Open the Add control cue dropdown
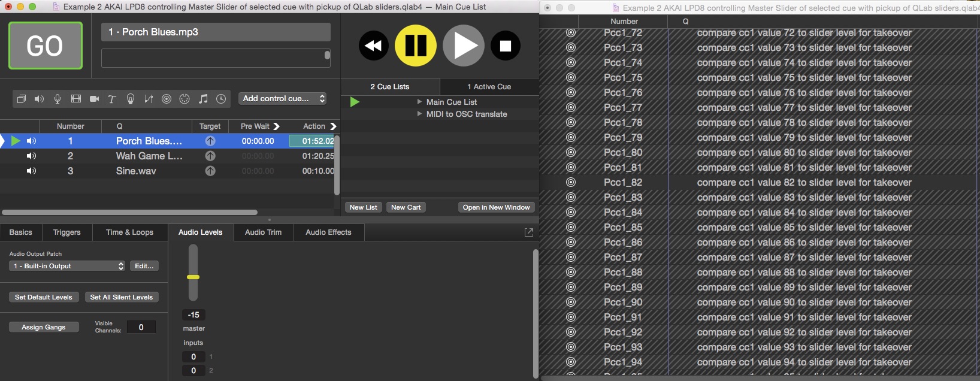Image resolution: width=980 pixels, height=381 pixels. (x=283, y=98)
